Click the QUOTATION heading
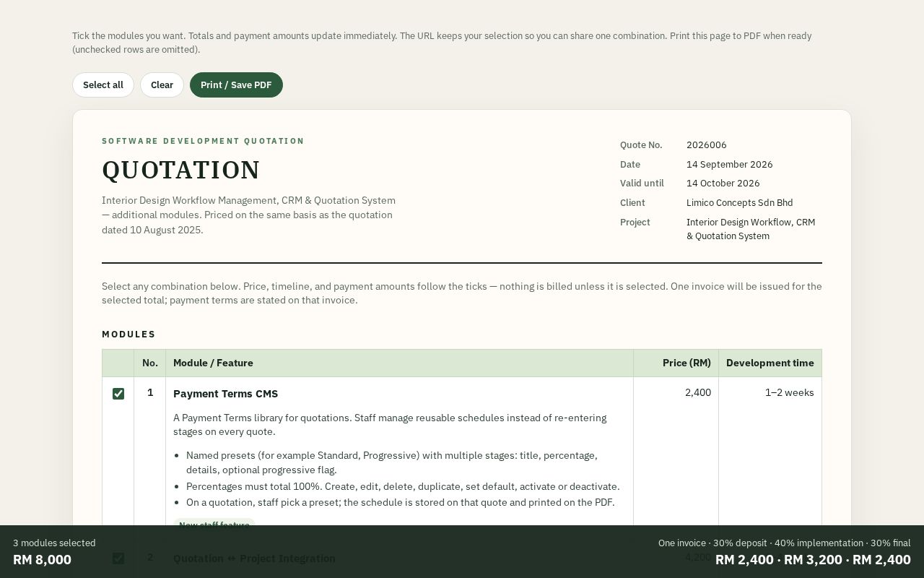Screen dimensions: 924x578 click(181, 170)
